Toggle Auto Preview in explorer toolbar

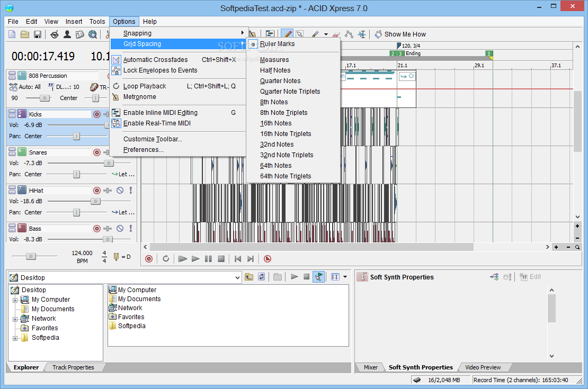(319, 277)
